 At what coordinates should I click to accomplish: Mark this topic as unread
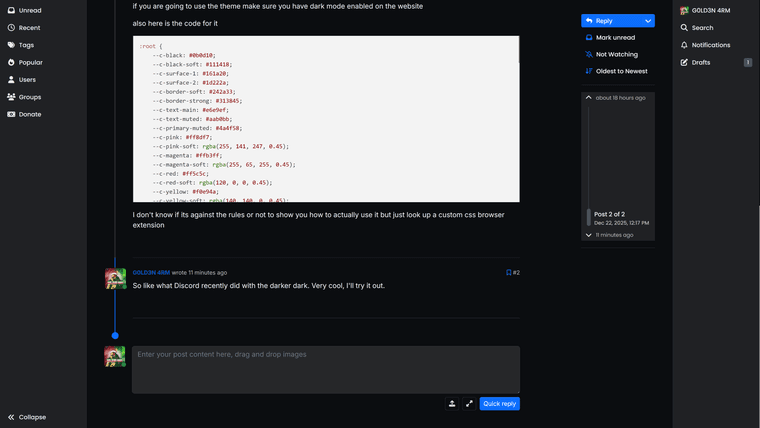point(615,38)
